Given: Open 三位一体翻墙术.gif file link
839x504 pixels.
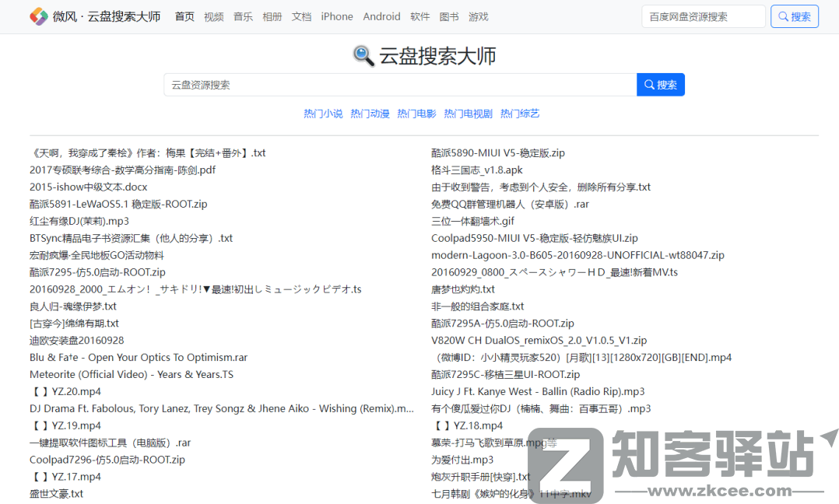Looking at the screenshot, I should (472, 221).
